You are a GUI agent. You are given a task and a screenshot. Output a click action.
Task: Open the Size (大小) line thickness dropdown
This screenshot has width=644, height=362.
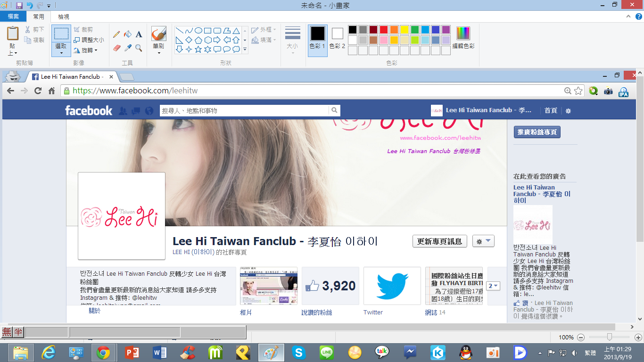[x=293, y=41]
